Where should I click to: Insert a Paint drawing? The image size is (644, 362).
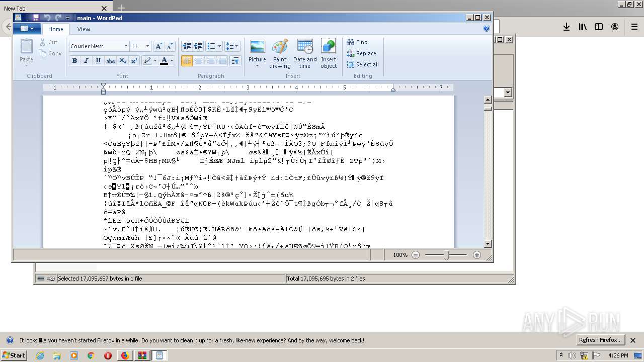(280, 53)
